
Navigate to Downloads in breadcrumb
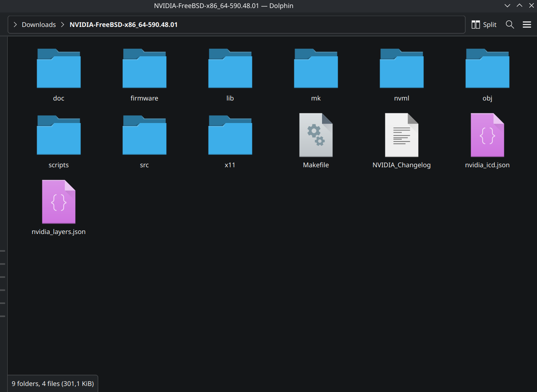click(x=39, y=25)
